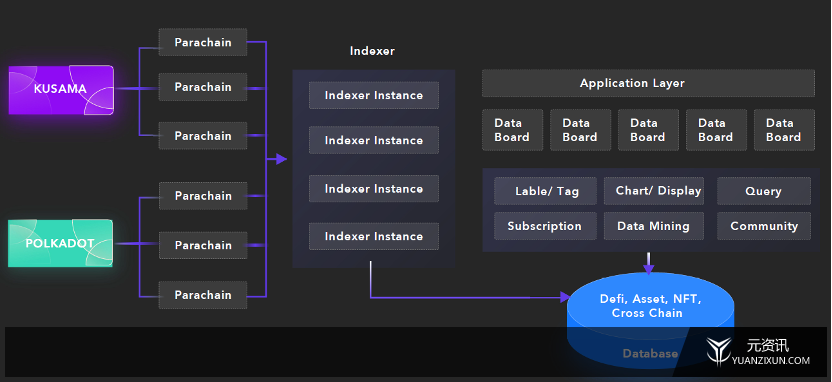832x382 pixels.
Task: Click the "Database" label under the cylinder
Action: [650, 353]
